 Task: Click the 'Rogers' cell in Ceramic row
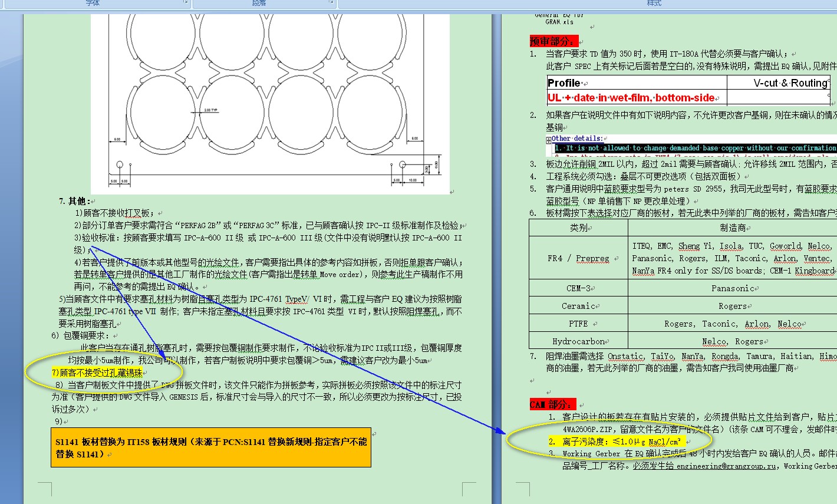point(732,306)
